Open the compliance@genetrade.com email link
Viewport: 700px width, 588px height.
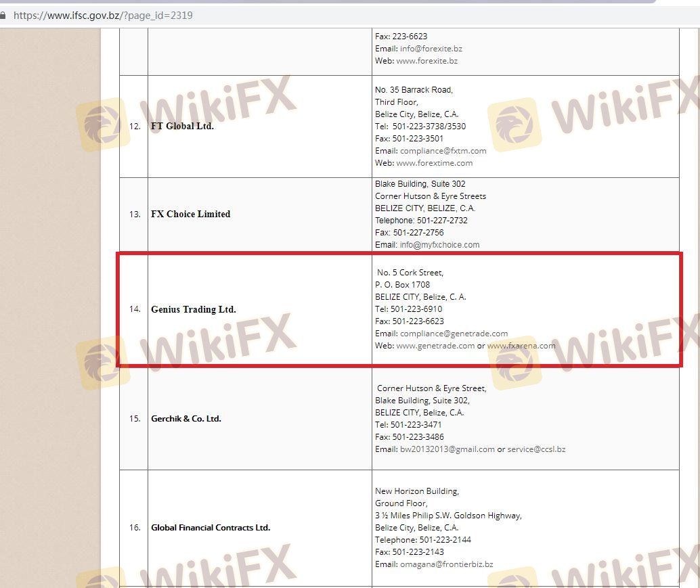pos(454,334)
